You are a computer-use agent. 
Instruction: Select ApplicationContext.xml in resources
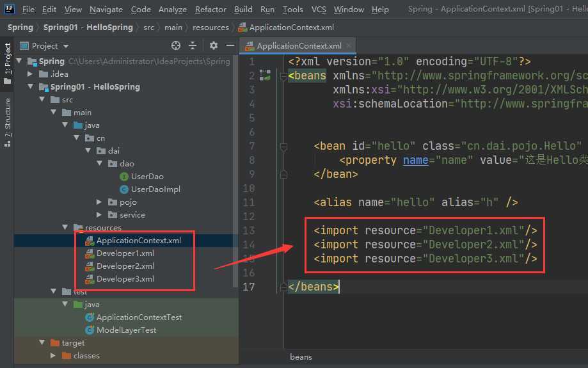pyautogui.click(x=138, y=241)
